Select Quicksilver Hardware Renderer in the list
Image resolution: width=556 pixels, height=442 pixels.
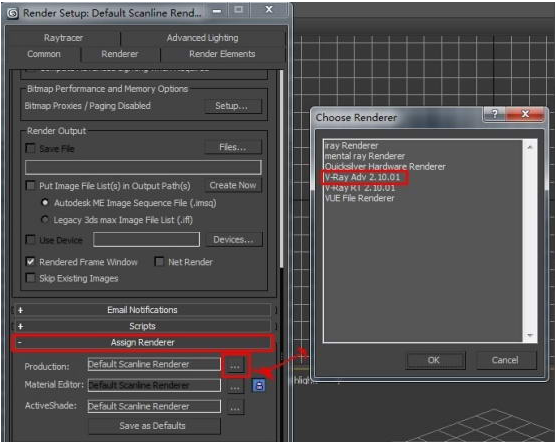[x=385, y=167]
